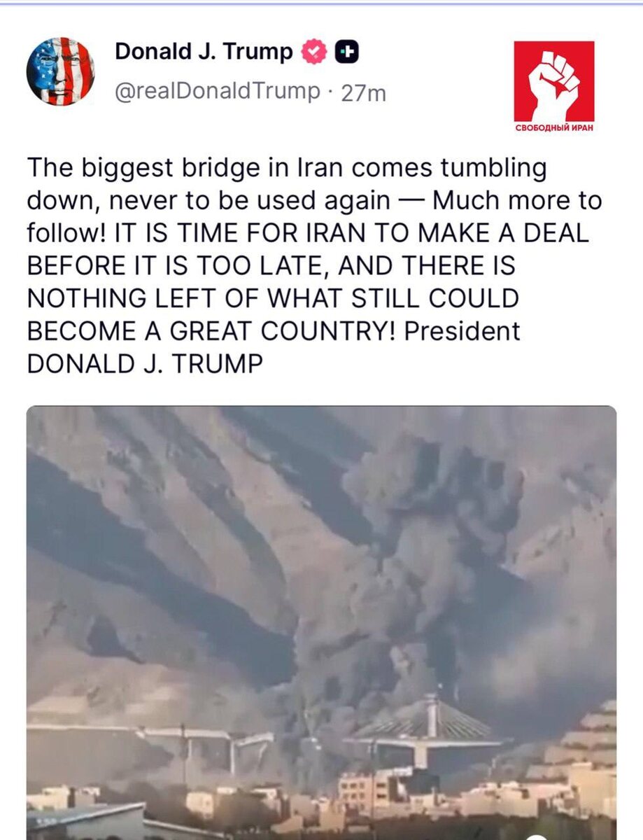The height and width of the screenshot is (840, 643).
Task: Click the red raised-fist logo
Action: pyautogui.click(x=553, y=81)
